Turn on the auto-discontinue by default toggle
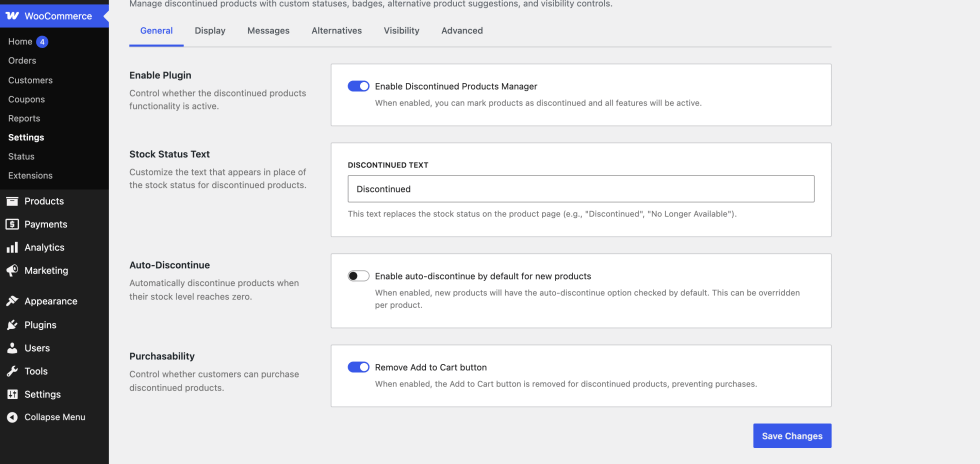This screenshot has width=980, height=464. pyautogui.click(x=359, y=276)
